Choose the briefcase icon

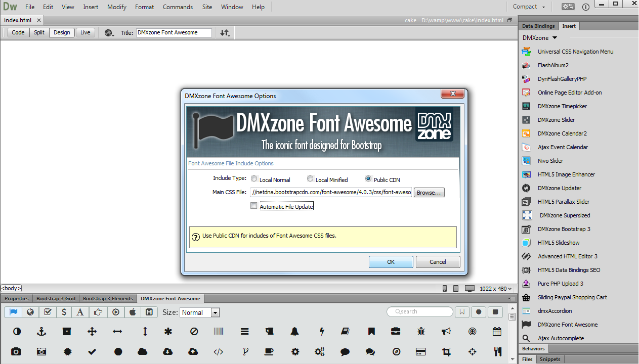click(396, 332)
